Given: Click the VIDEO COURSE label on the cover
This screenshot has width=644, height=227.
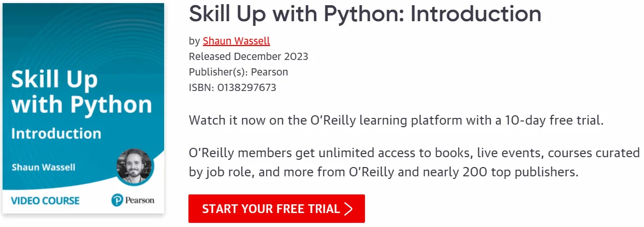Looking at the screenshot, I should pyautogui.click(x=46, y=200).
